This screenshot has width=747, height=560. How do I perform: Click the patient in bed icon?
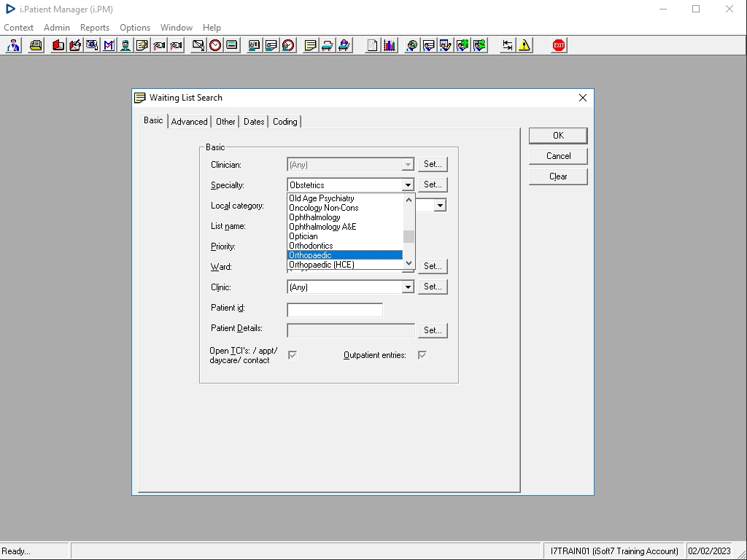click(x=344, y=45)
